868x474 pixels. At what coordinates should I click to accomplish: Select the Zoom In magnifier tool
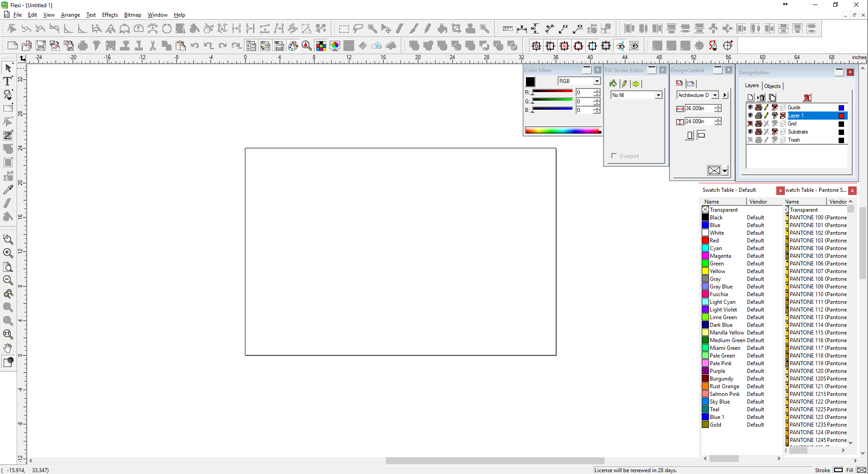pyautogui.click(x=8, y=253)
